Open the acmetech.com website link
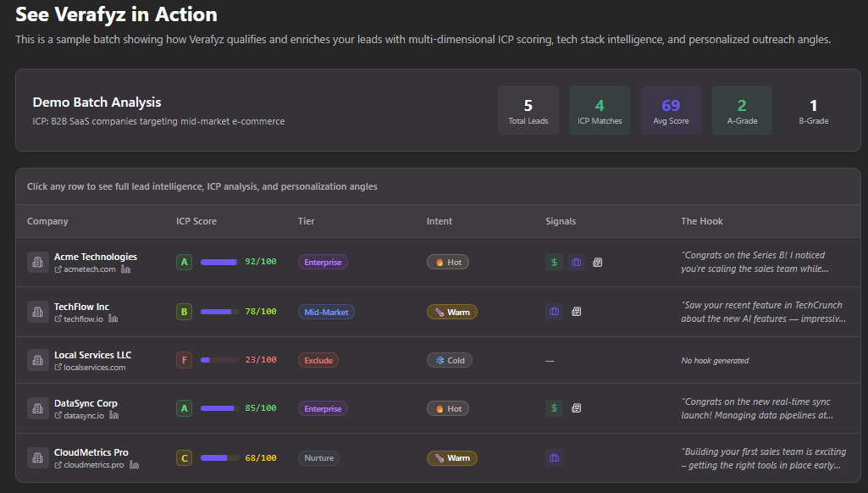This screenshot has height=493, width=868. coord(89,269)
